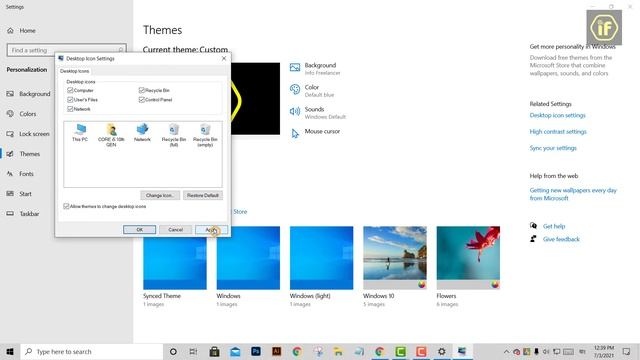This screenshot has width=640, height=360.
Task: Click the Color palette icon
Action: pos(295,89)
